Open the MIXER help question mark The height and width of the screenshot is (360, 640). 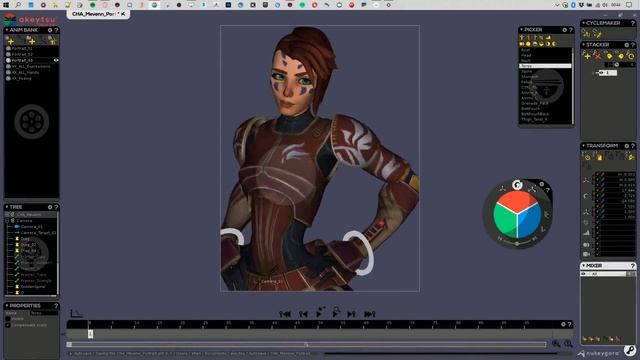click(x=633, y=266)
